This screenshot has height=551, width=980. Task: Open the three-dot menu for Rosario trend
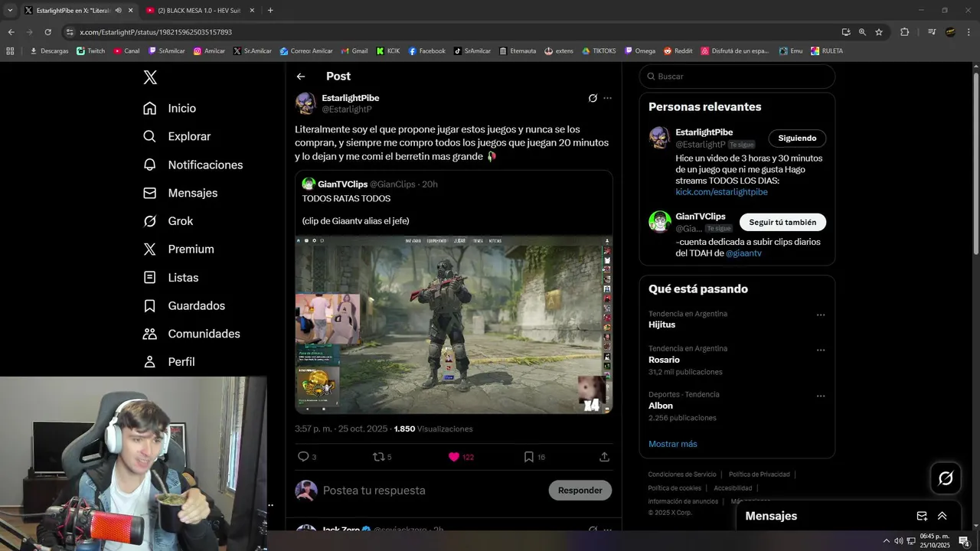click(821, 350)
